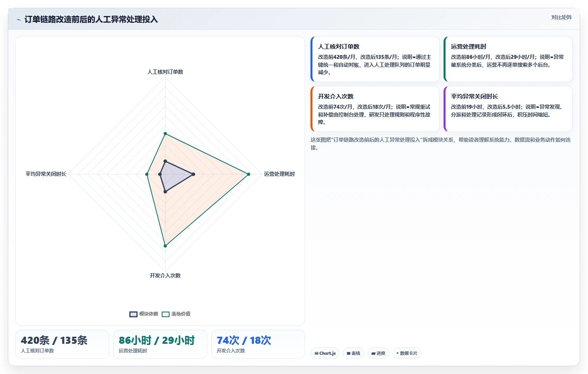This screenshot has width=588, height=374.
Task: Click the 人工核对订单数 caption under 420条
Action: tap(37, 351)
